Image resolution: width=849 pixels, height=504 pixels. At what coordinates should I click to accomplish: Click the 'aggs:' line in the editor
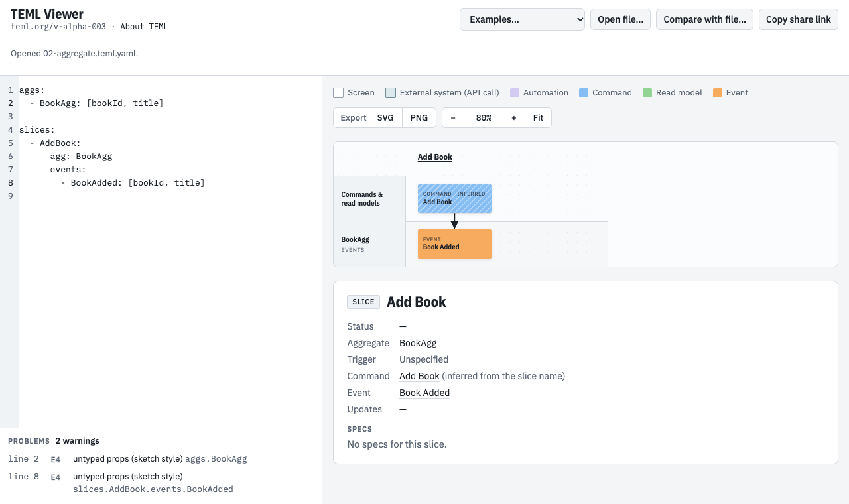tap(170, 90)
